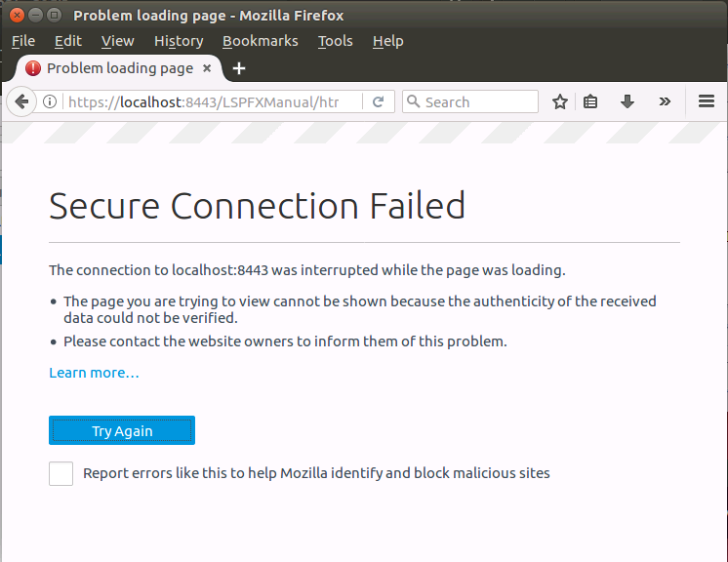
Task: Expand the toolbar overflow chevron
Action: click(665, 101)
